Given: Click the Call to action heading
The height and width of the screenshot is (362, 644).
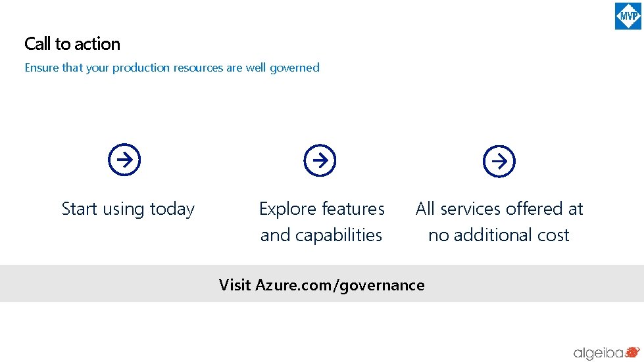Looking at the screenshot, I should 72,44.
